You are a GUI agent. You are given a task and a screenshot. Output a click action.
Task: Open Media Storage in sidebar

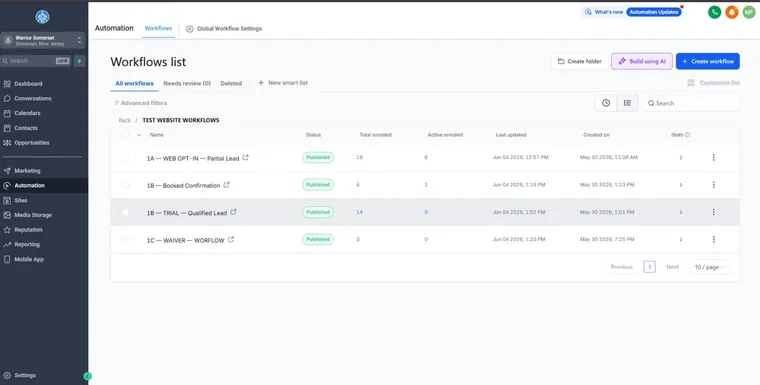click(32, 215)
